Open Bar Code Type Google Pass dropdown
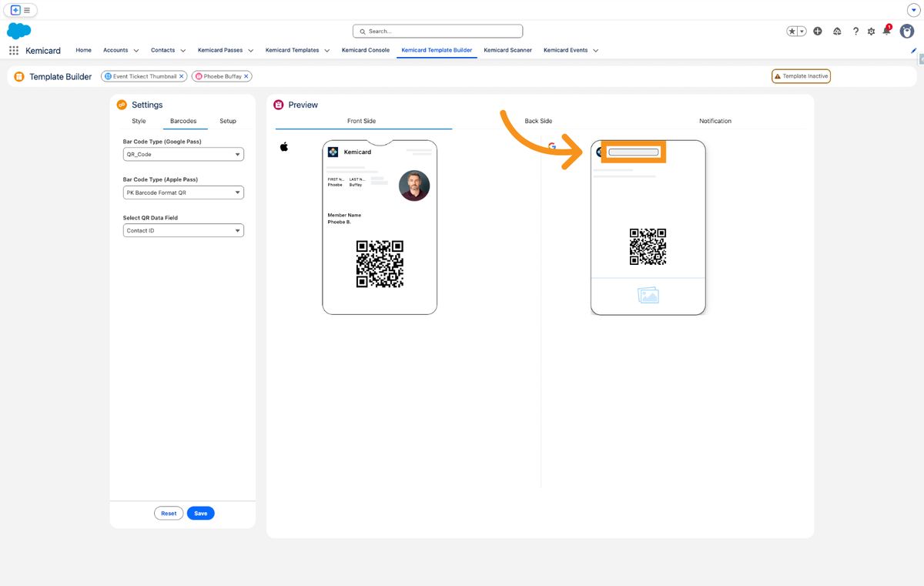This screenshot has height=586, width=924. click(x=183, y=154)
